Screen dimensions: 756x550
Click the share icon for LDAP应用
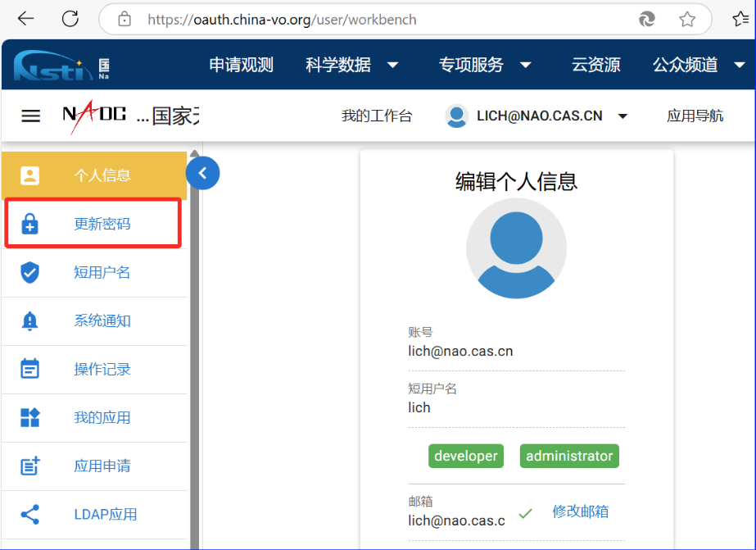click(29, 515)
